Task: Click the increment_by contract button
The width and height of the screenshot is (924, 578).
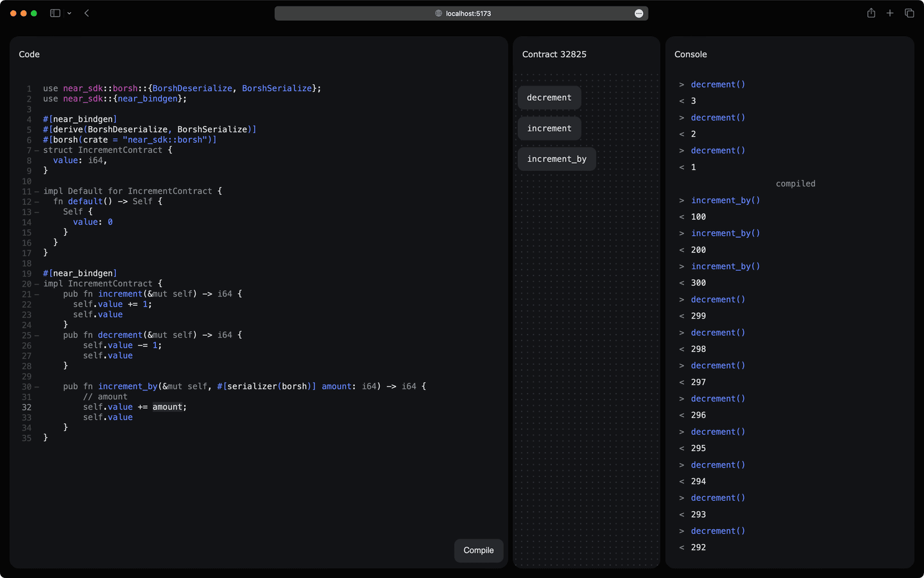Action: pyautogui.click(x=557, y=159)
